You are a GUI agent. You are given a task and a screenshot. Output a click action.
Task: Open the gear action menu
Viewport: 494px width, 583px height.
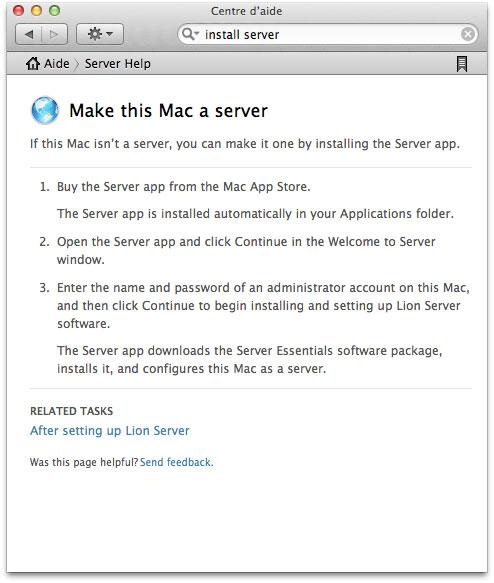(100, 34)
